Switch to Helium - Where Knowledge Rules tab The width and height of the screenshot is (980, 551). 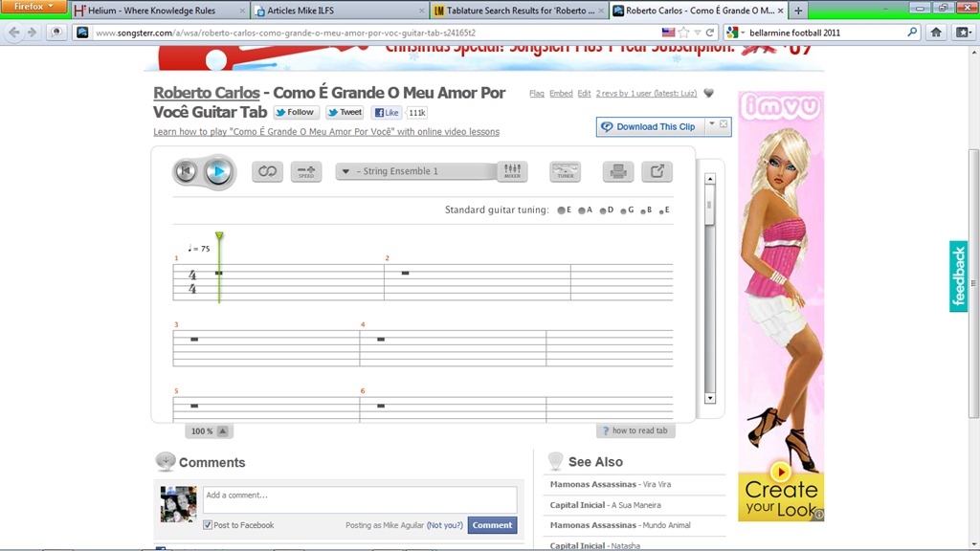(160, 11)
